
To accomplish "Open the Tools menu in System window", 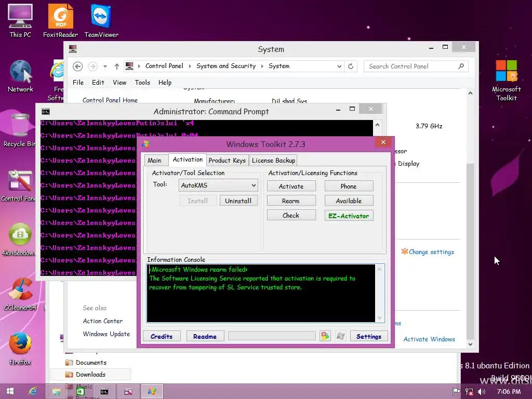I will tap(142, 83).
